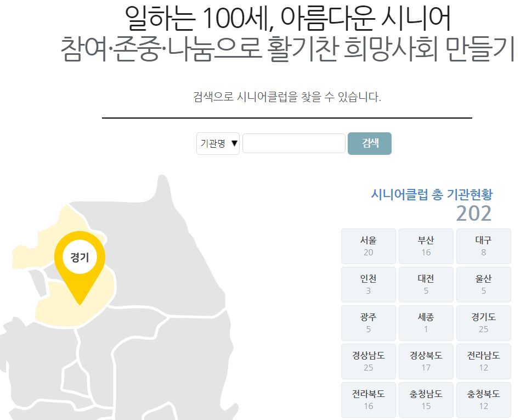
Task: Select 전라북도 showing 16 clubs
Action: (x=368, y=400)
